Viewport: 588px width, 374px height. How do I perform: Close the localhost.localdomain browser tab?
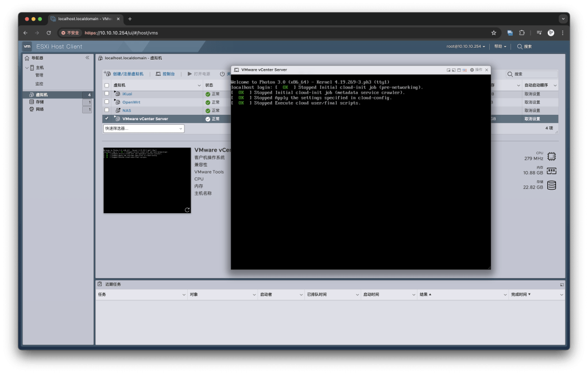click(118, 19)
